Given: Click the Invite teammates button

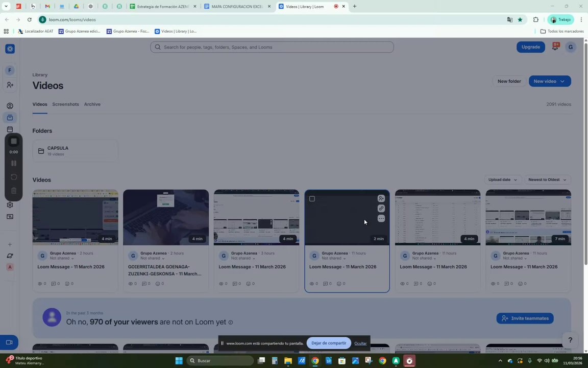Looking at the screenshot, I should pos(525,318).
